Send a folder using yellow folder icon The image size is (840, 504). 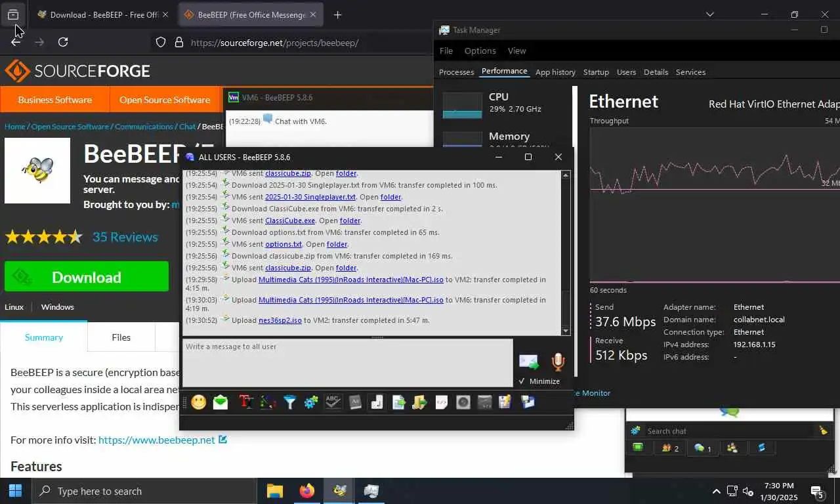point(420,402)
